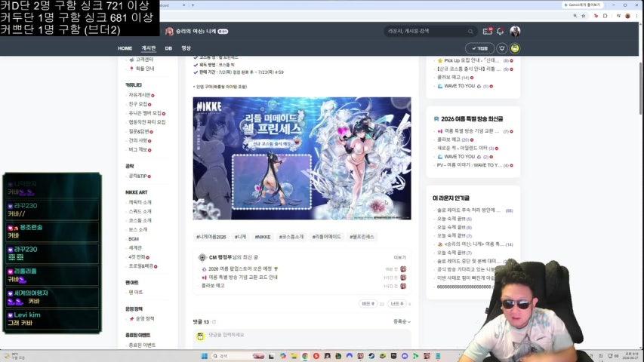
Task: Click the refresh icon beside 댓글 13
Action: tap(214, 322)
